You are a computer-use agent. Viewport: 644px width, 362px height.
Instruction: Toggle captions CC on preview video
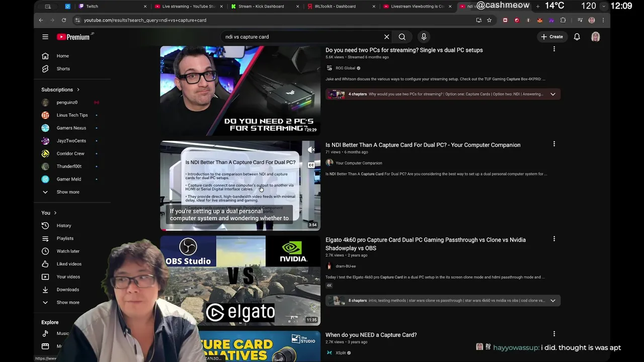[x=311, y=165]
